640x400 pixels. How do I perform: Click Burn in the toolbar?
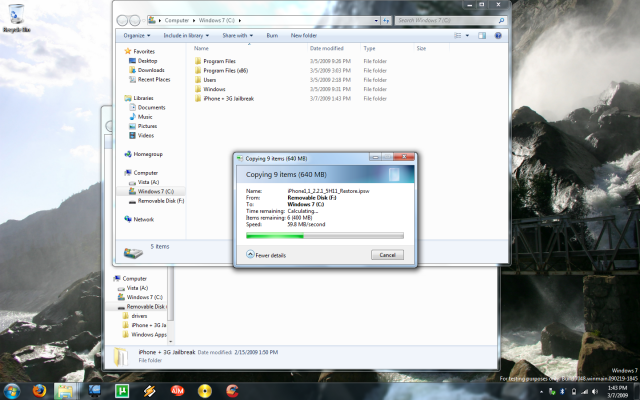coord(272,36)
